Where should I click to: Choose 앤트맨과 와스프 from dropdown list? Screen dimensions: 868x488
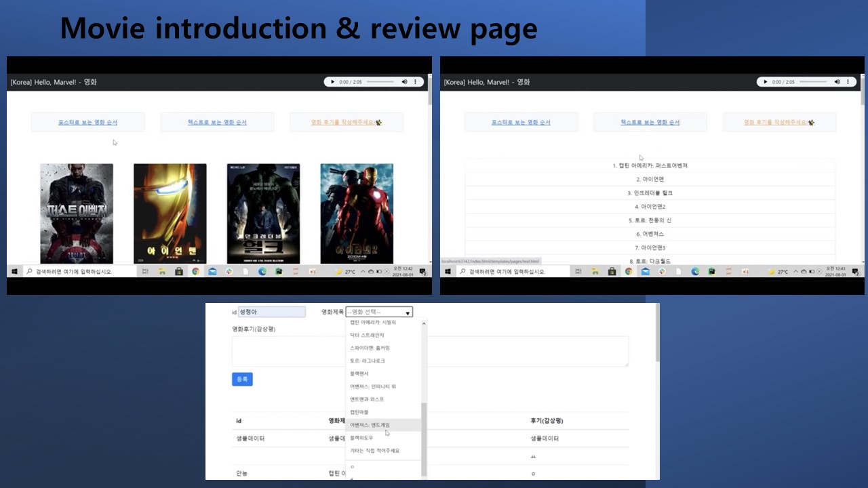pyautogui.click(x=383, y=399)
